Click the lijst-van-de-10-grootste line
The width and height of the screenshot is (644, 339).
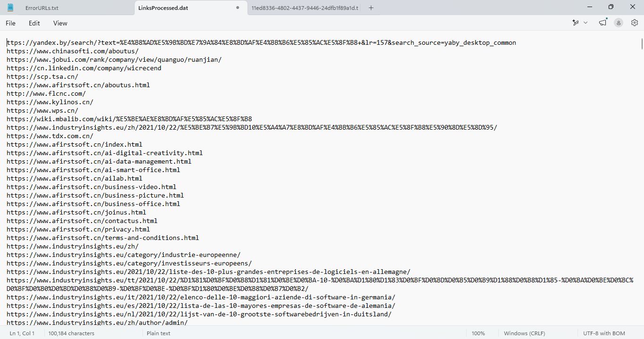(199, 314)
